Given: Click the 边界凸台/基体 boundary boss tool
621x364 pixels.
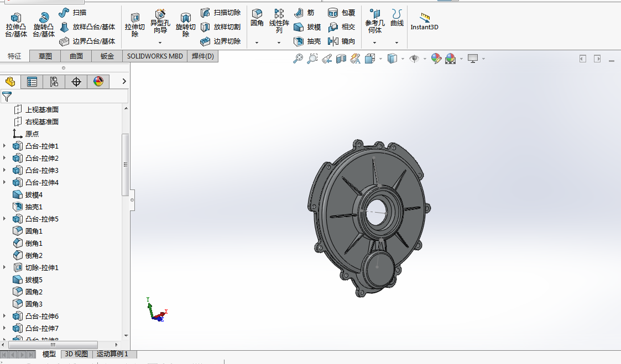Looking at the screenshot, I should [x=87, y=41].
